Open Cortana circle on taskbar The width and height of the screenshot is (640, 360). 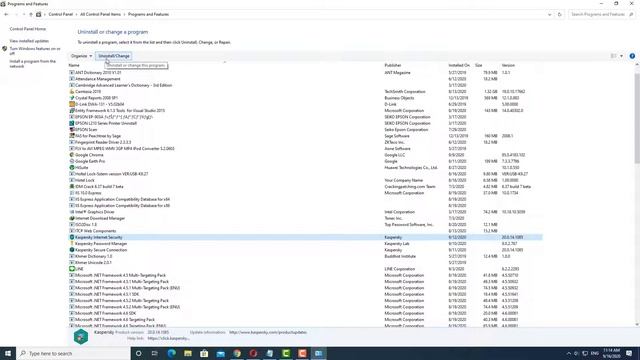(138, 353)
